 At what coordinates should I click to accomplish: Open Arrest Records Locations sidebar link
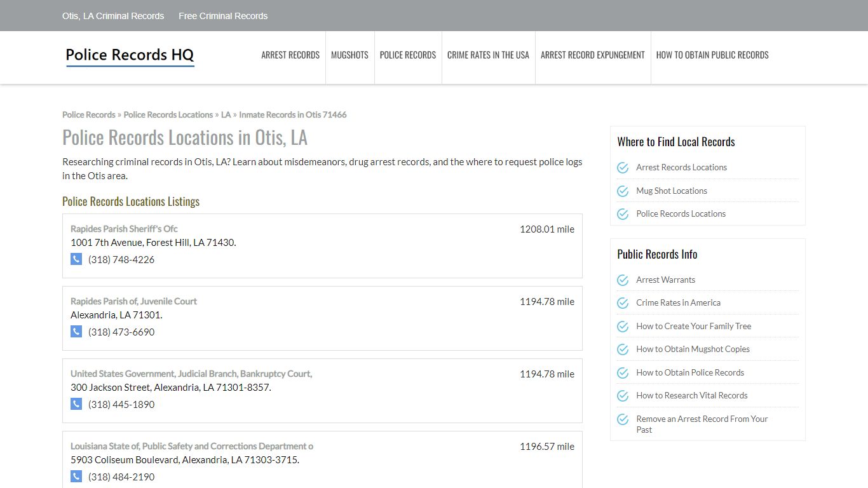point(682,168)
